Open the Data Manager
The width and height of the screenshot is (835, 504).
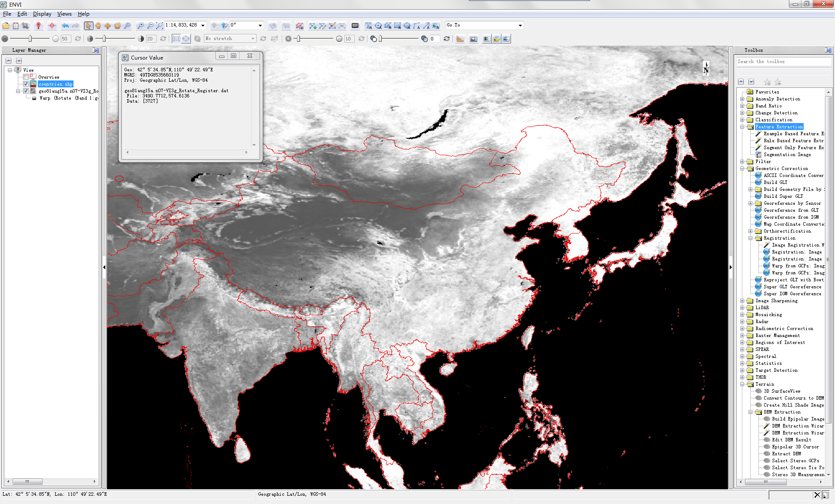point(16,26)
